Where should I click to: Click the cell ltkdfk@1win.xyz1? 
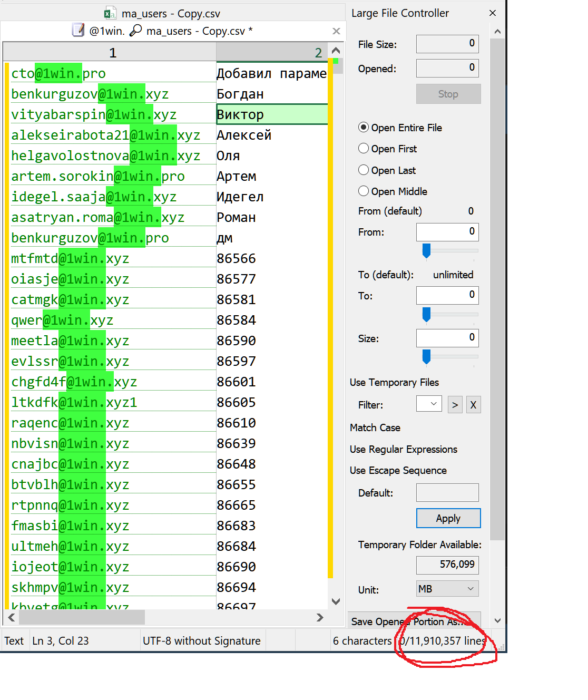[113, 402]
